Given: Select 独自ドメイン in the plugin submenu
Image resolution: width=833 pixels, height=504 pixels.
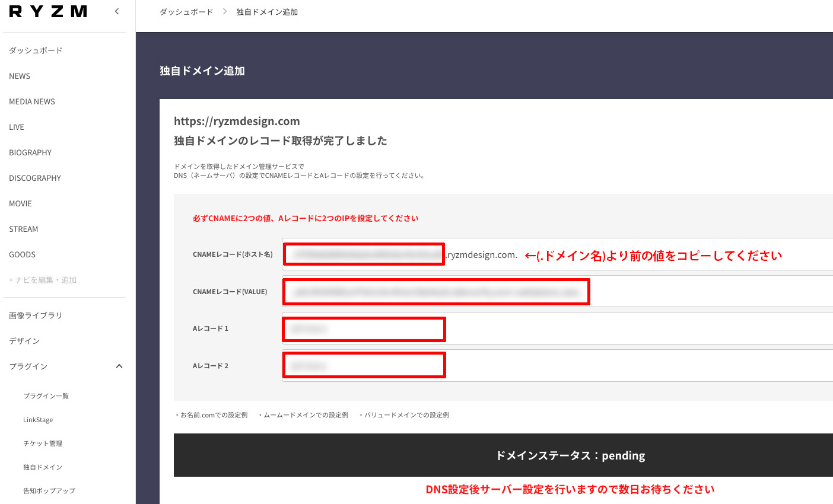Looking at the screenshot, I should click(43, 467).
